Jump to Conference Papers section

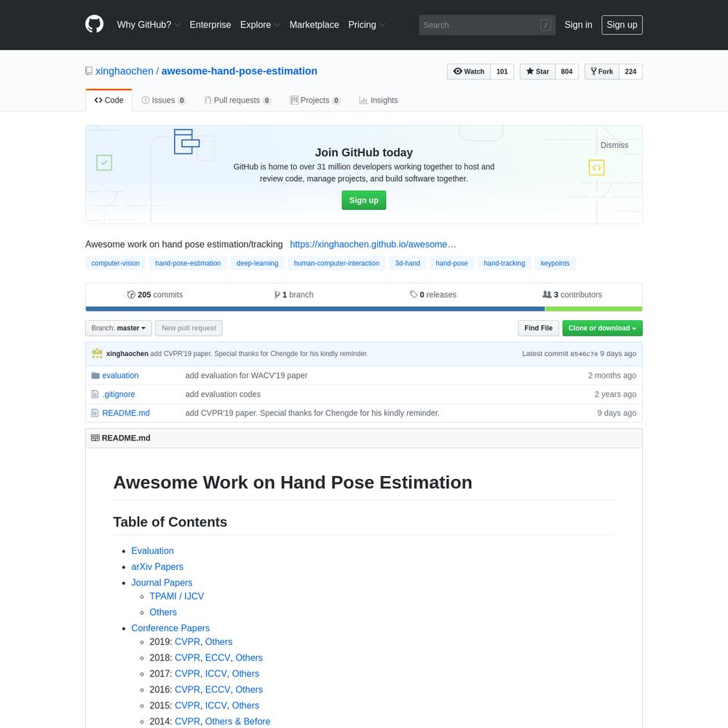pyautogui.click(x=170, y=628)
